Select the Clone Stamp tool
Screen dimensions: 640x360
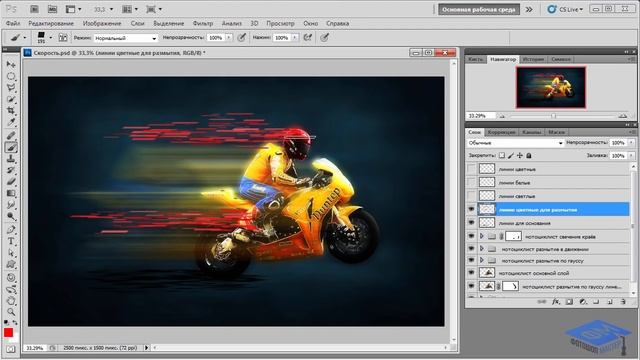[11, 158]
